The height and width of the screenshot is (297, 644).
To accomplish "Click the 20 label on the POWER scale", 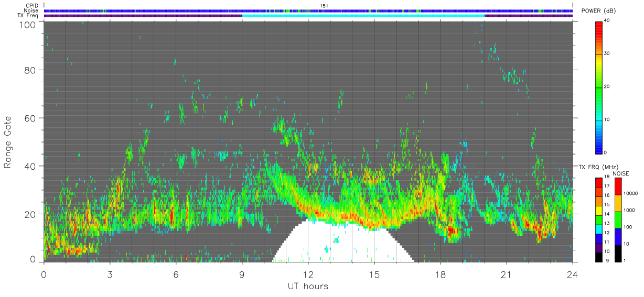I will coord(607,86).
